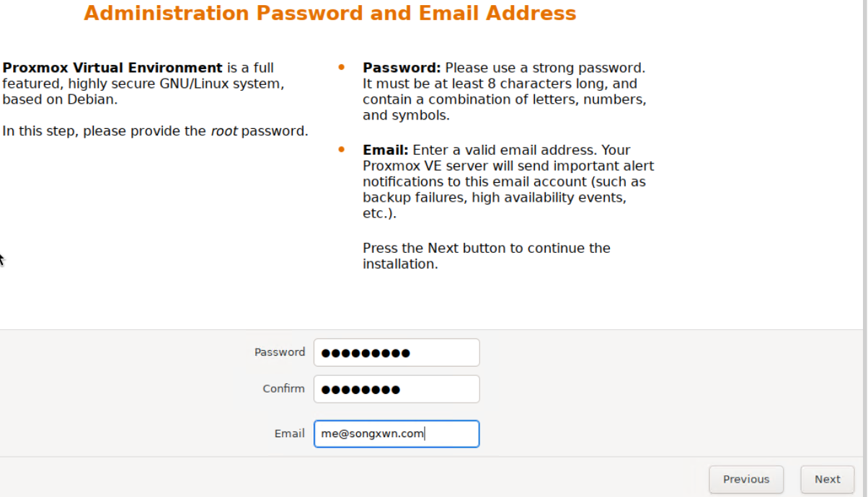Click the bold Email: hint title
Viewport: 868px width, 497px height.
click(386, 150)
